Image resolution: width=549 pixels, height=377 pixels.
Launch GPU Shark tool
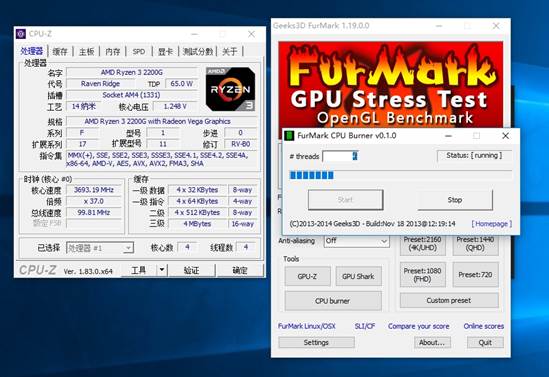(x=358, y=276)
